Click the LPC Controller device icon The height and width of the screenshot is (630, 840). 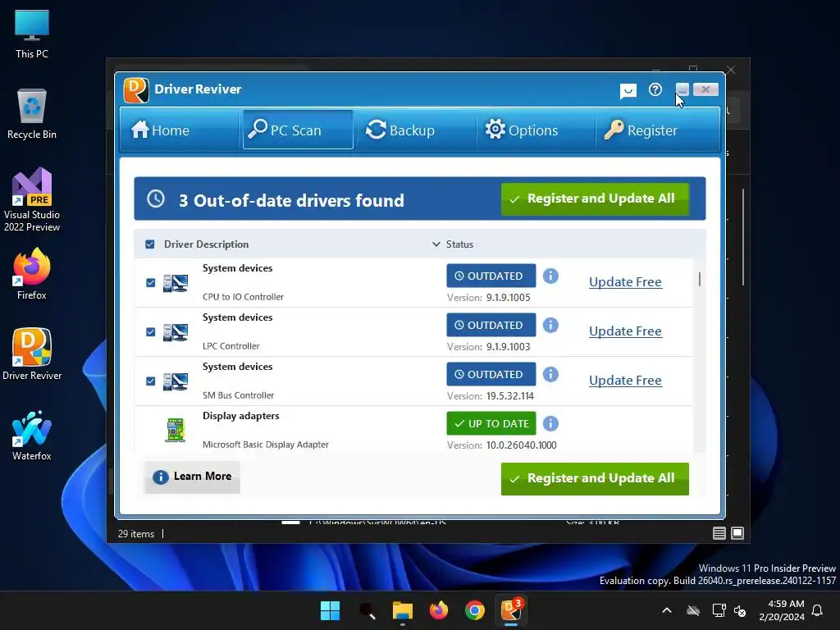coord(176,332)
